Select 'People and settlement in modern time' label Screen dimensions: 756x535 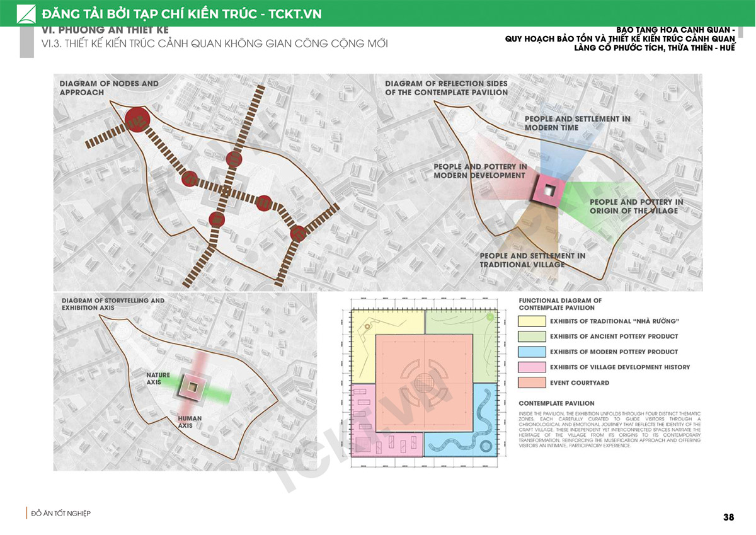[577, 123]
